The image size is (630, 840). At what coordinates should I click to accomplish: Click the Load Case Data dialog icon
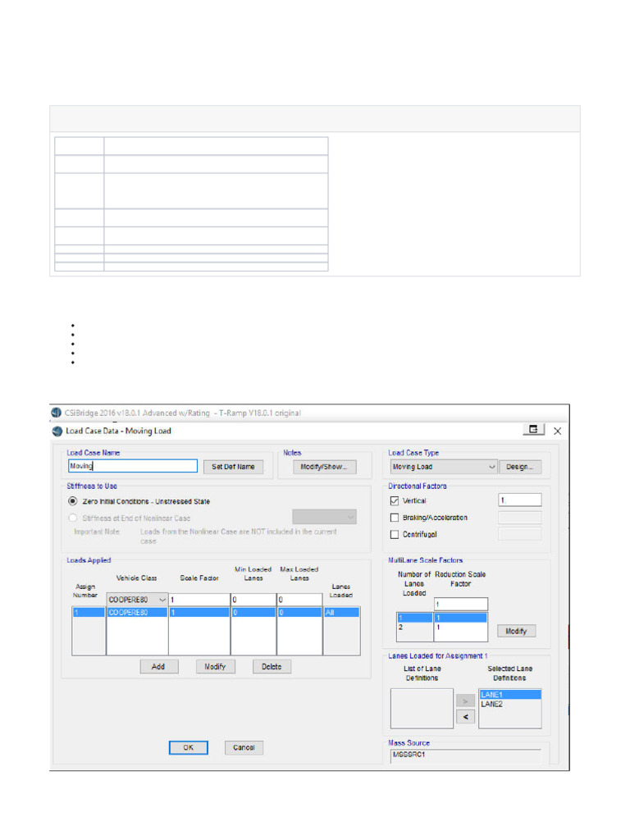click(57, 431)
